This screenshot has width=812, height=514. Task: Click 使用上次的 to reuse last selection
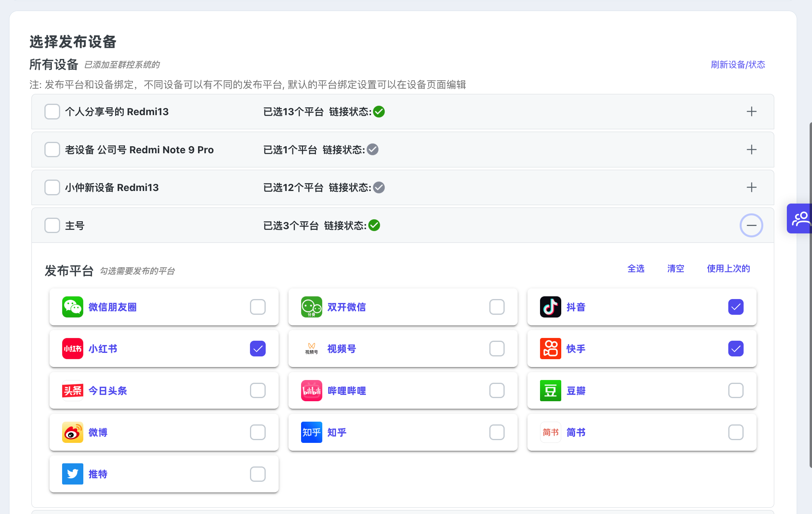pyautogui.click(x=728, y=268)
